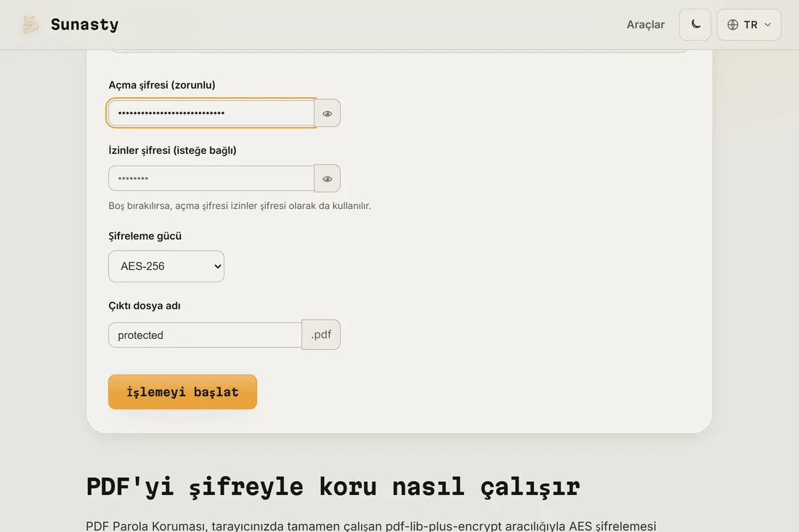Click the Şifreleme gücü label
This screenshot has width=799, height=532.
[x=145, y=236]
